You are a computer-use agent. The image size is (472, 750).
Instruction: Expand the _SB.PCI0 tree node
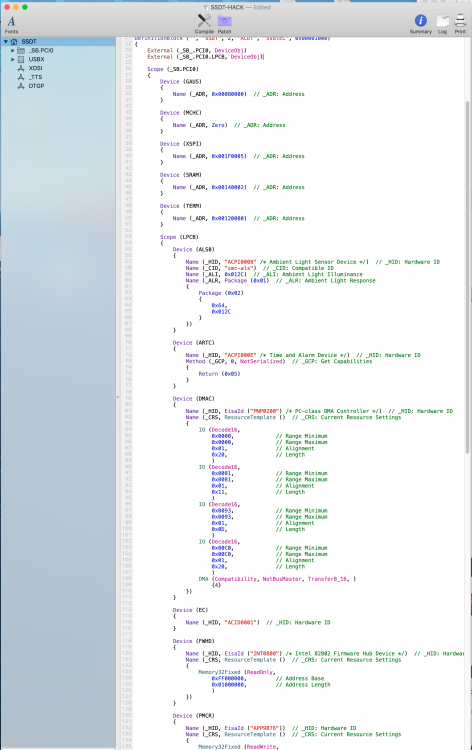click(x=13, y=51)
